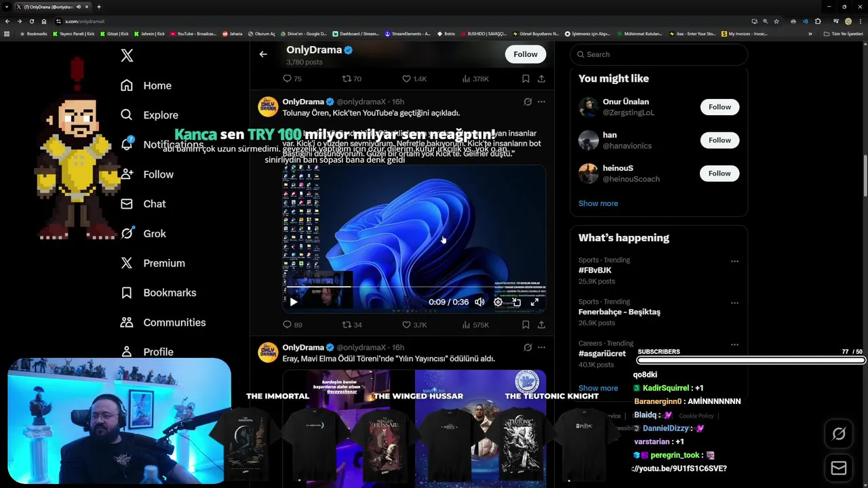Open Grok in the sidebar
The height and width of the screenshot is (488, 868).
coord(143,233)
